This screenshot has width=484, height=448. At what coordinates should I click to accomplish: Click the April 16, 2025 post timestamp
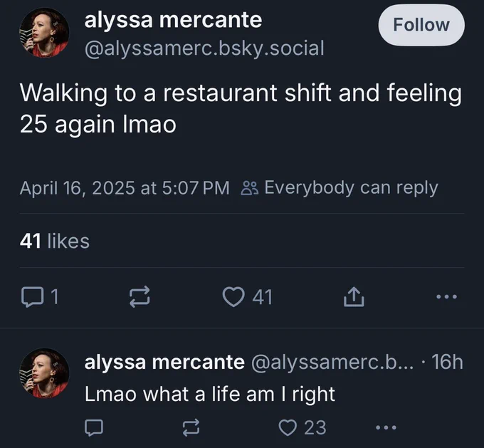click(x=125, y=188)
